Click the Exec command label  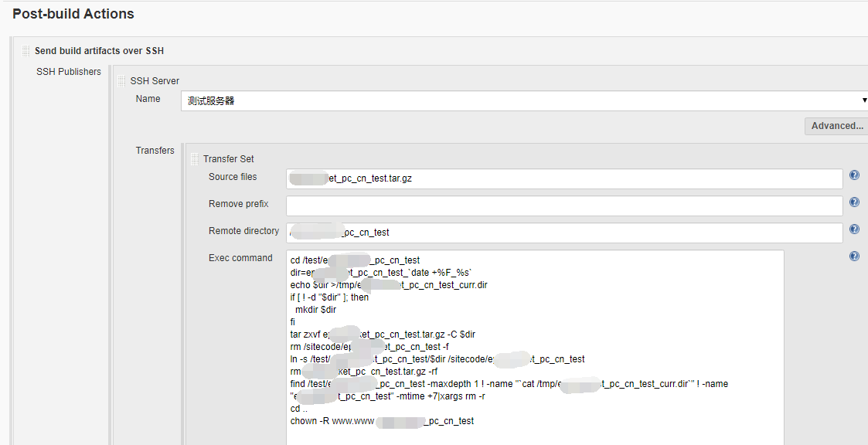click(240, 258)
